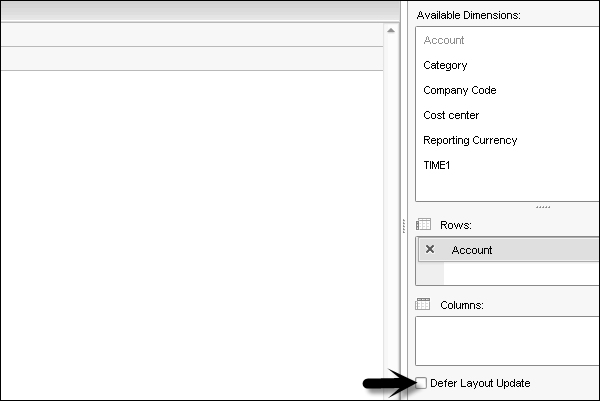Click the Columns table icon
Viewport: 600px width, 401px height.
[x=423, y=304]
